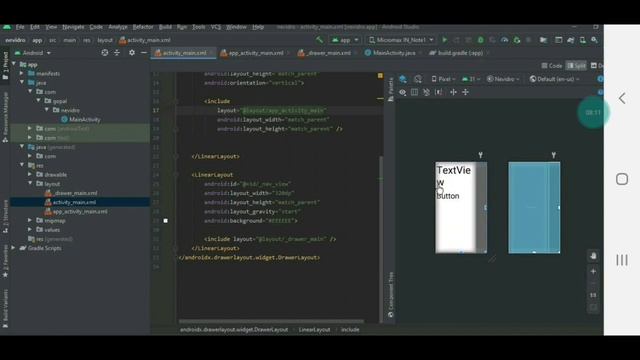640x360 pixels.
Task: Expand the values folder
Action: click(30, 230)
